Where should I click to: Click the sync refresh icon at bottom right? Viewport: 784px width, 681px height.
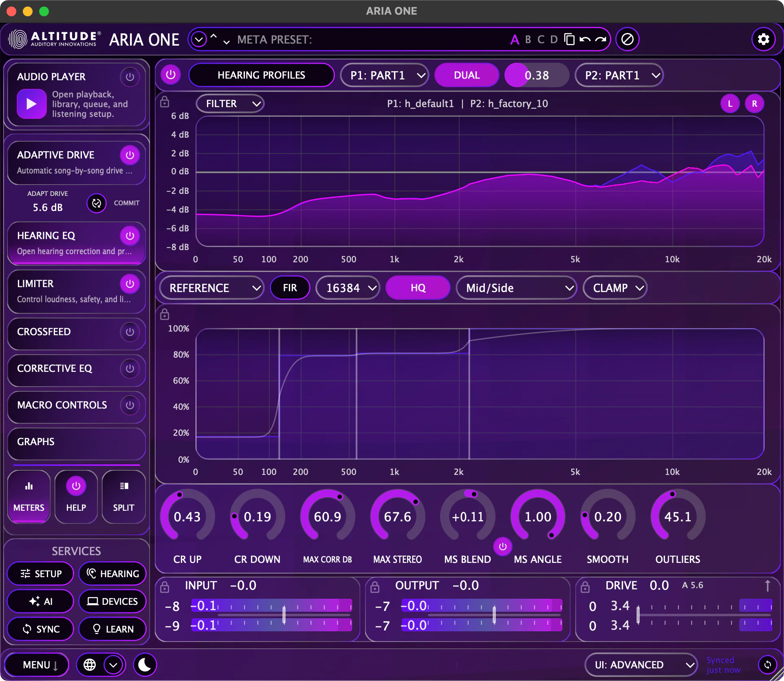coord(768,665)
